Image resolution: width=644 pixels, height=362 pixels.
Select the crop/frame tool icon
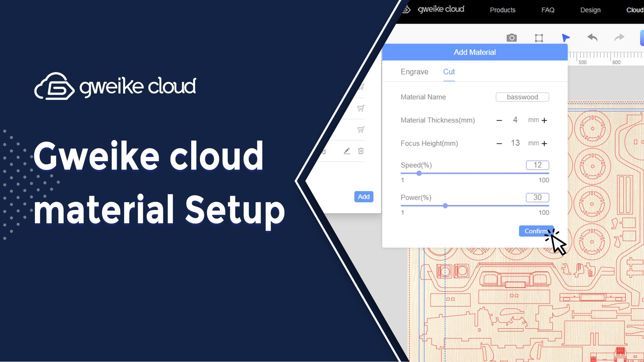pyautogui.click(x=539, y=38)
